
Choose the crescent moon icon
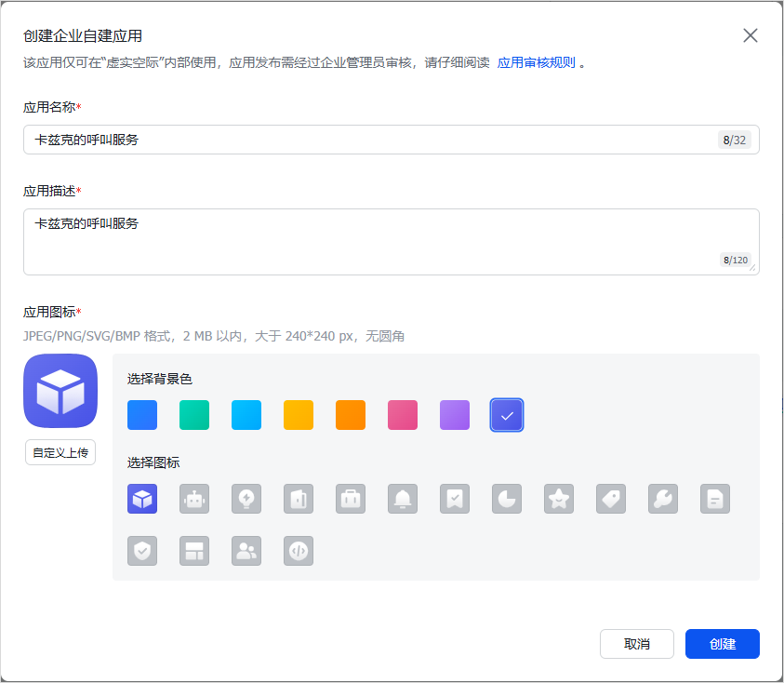[x=507, y=499]
